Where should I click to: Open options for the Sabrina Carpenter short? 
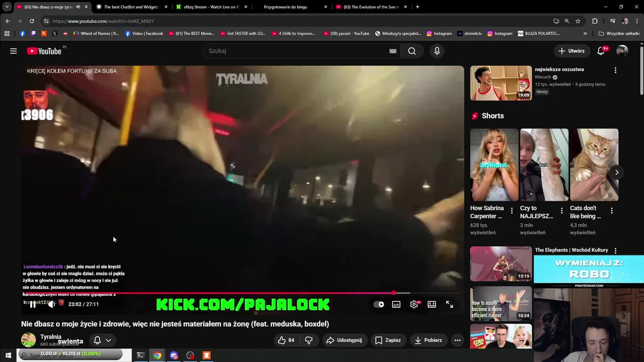coord(512,211)
